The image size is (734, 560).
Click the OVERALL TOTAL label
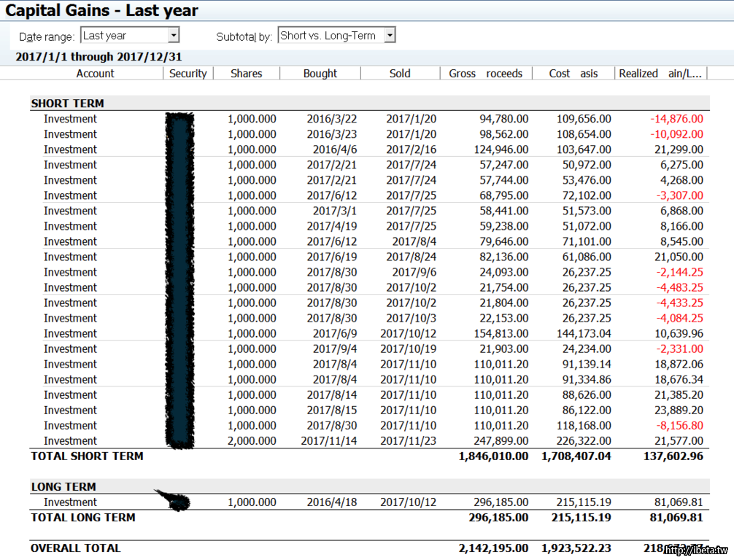[x=75, y=548]
